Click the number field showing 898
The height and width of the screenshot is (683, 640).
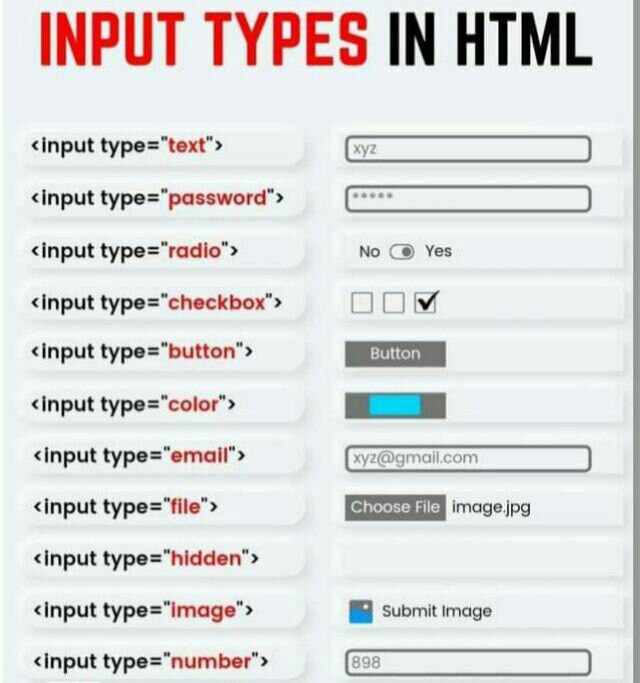(x=468, y=663)
